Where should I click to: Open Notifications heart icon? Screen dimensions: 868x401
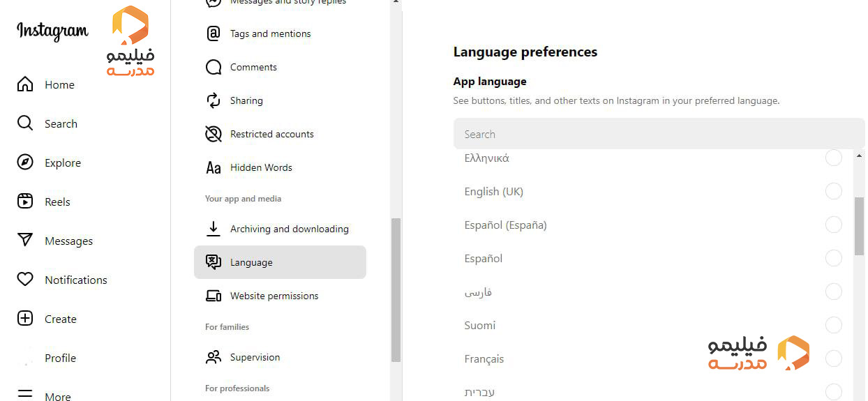25,280
